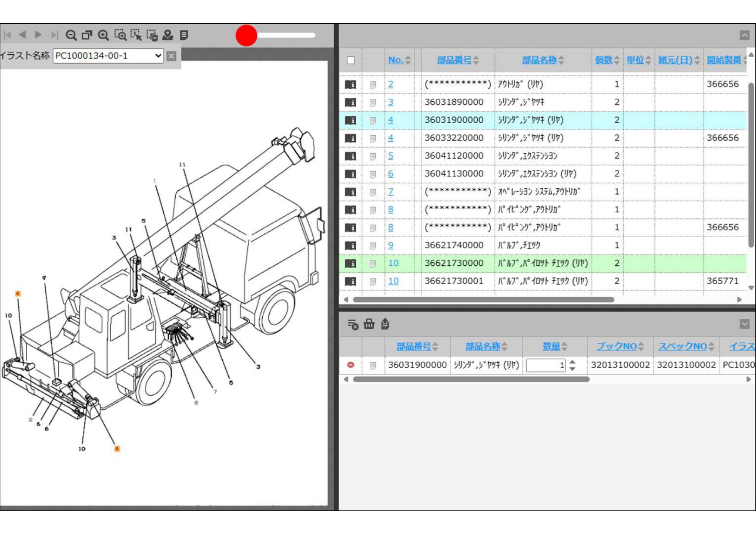Screen dimensions: 756x534
Task: Click the map pin location icon
Action: 168,35
